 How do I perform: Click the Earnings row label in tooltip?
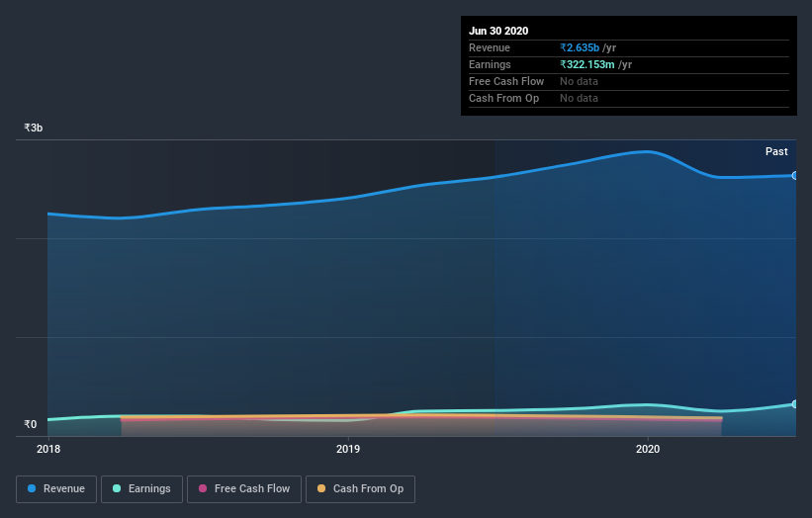coord(490,64)
